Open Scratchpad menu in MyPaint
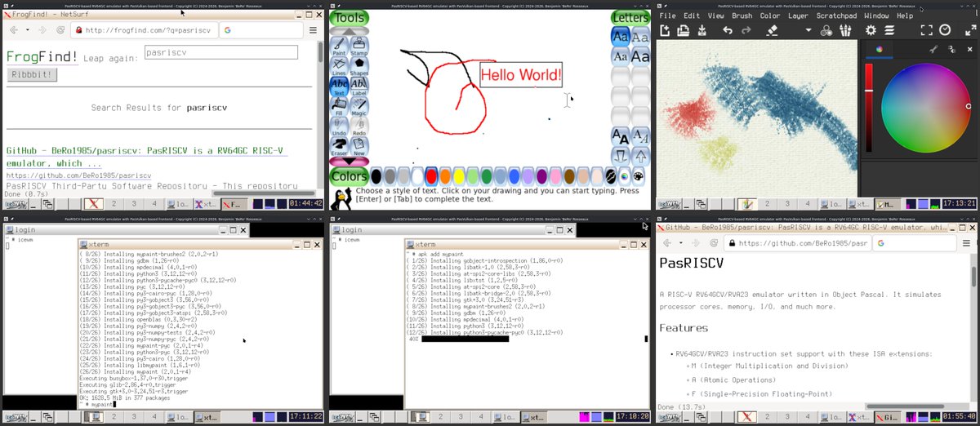Screen dimensions: 980x426 coord(836,16)
